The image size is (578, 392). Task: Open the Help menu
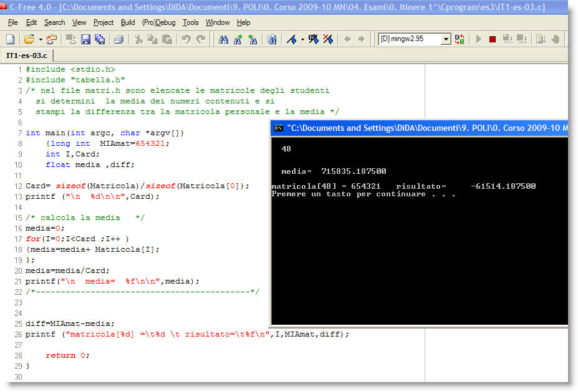pyautogui.click(x=243, y=22)
